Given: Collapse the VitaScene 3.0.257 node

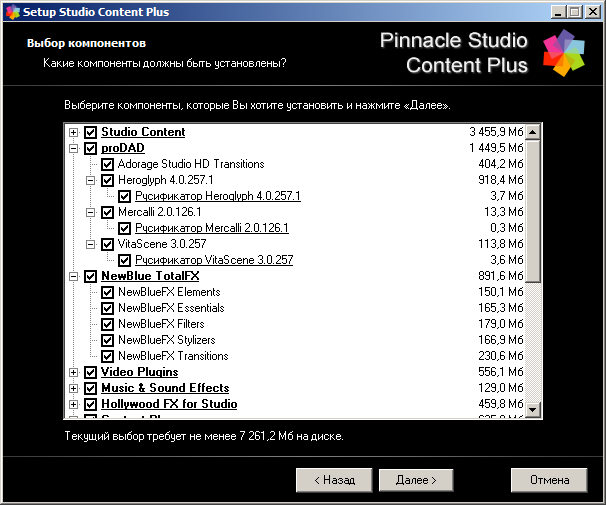Looking at the screenshot, I should (90, 245).
